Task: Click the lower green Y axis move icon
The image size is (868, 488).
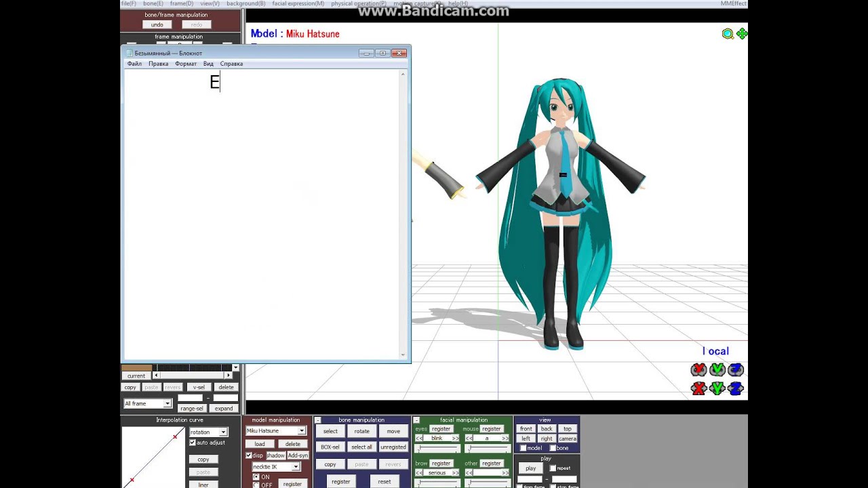Action: 717,388
